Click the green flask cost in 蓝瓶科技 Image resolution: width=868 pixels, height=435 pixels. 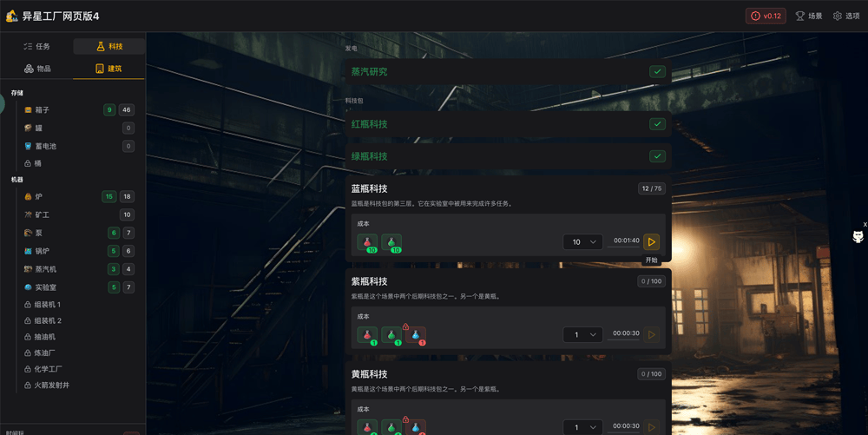[391, 242]
